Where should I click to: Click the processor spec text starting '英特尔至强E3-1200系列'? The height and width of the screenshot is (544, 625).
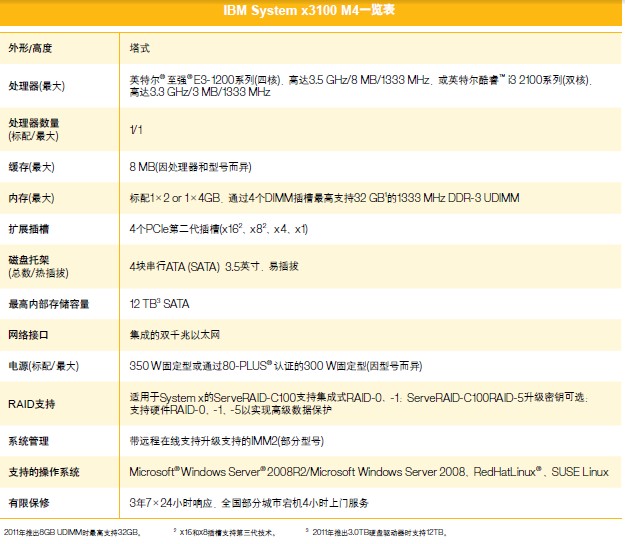pos(361,86)
